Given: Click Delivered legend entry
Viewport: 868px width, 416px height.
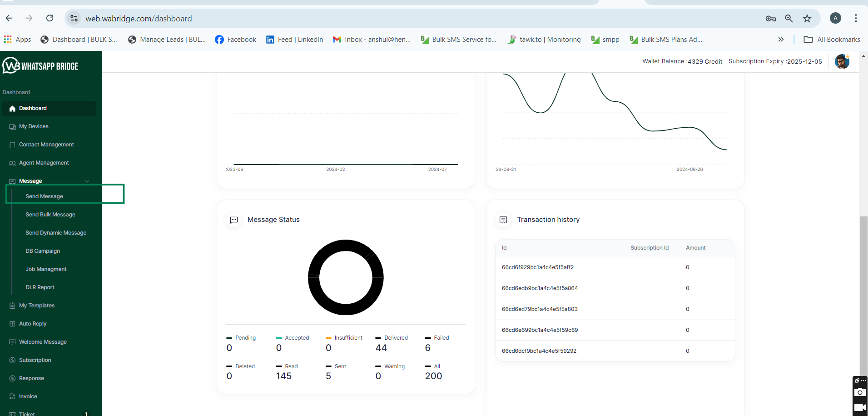Looking at the screenshot, I should coord(392,338).
